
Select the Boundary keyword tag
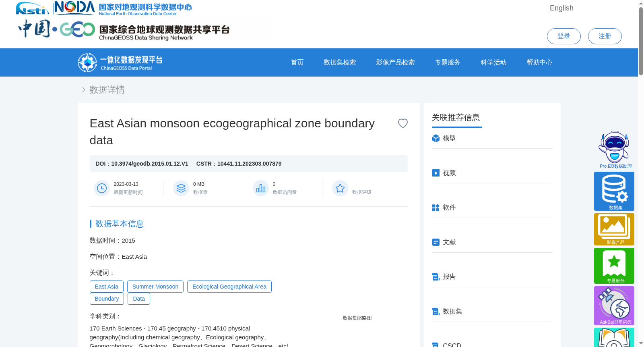pos(107,299)
